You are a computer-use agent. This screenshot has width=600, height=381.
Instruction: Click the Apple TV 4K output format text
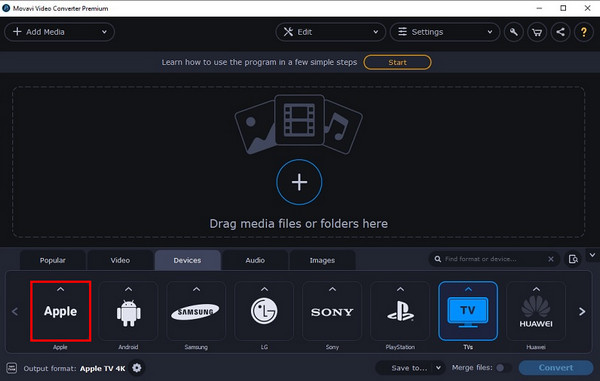[103, 369]
